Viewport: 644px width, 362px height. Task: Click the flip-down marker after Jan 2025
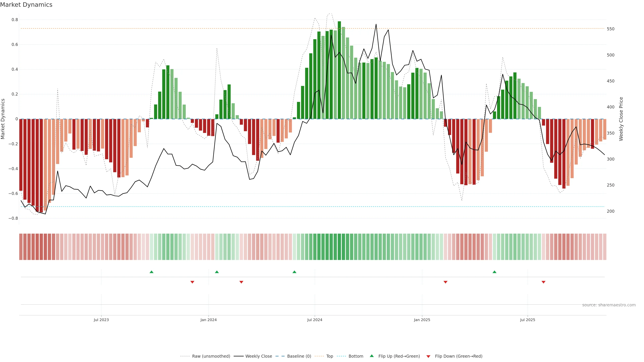(445, 282)
